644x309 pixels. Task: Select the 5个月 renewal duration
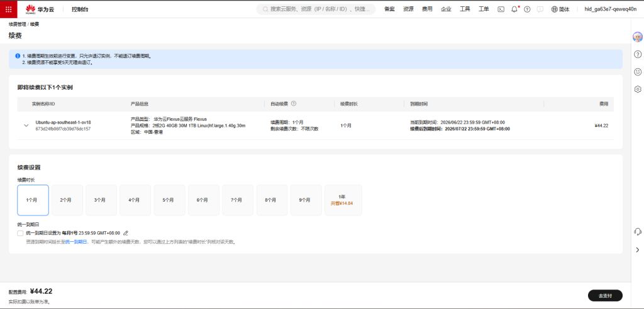click(169, 200)
